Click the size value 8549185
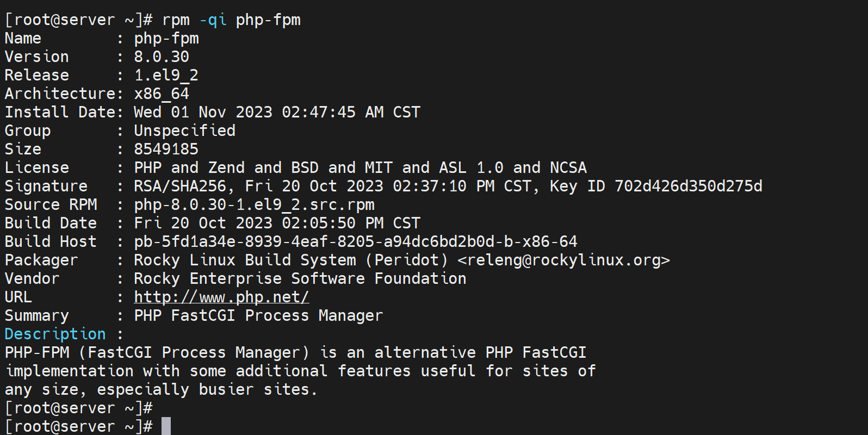Viewport: 868px width, 435px height. coord(166,150)
